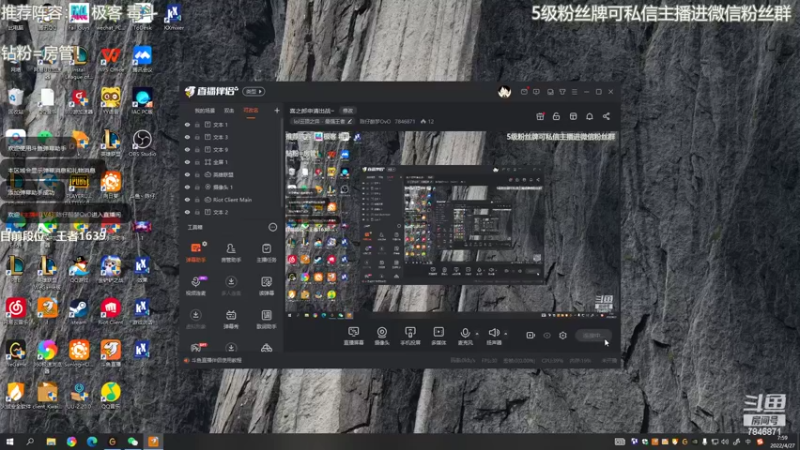Open the Windows Start menu

coord(10,442)
